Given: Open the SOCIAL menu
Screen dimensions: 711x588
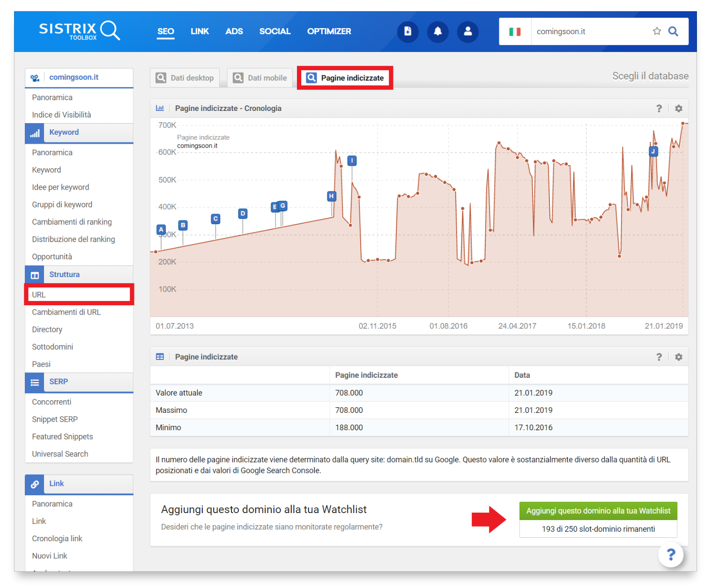Looking at the screenshot, I should point(275,31).
